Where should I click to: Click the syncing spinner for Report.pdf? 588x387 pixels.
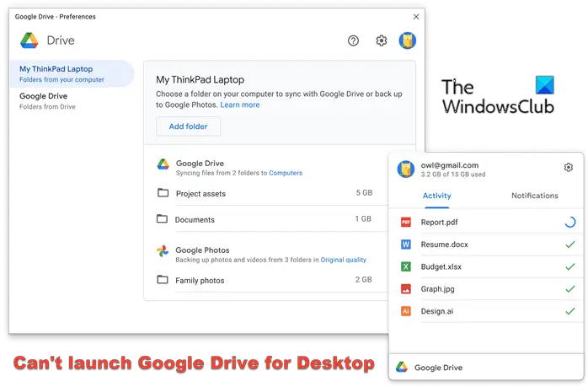click(570, 223)
